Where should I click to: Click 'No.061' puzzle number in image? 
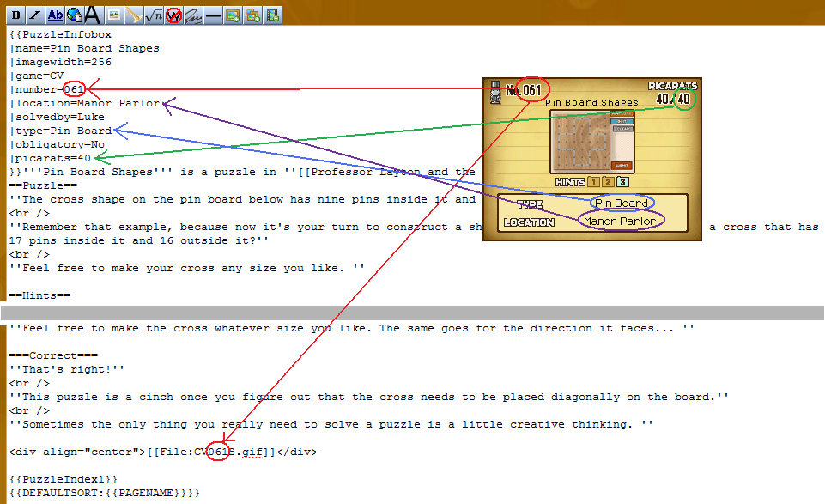tap(524, 90)
